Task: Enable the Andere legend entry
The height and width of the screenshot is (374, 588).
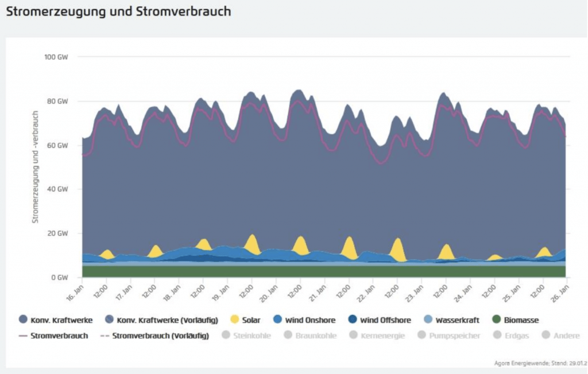Action: click(x=546, y=335)
